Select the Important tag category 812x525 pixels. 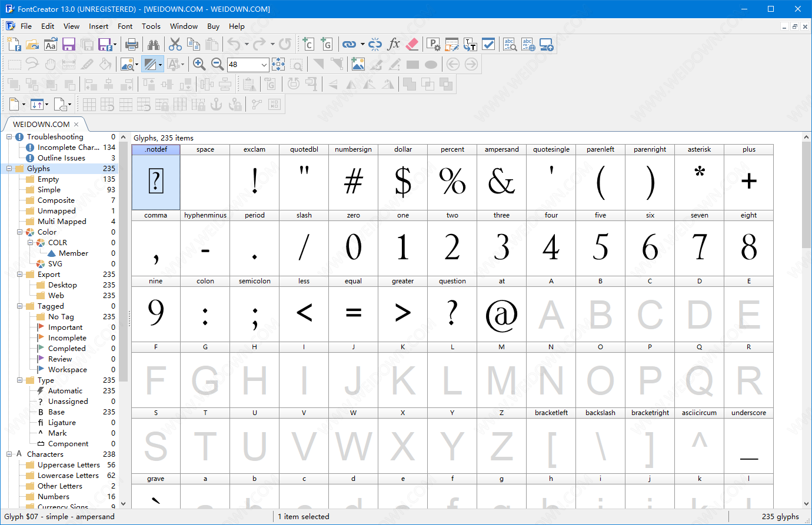pos(65,327)
